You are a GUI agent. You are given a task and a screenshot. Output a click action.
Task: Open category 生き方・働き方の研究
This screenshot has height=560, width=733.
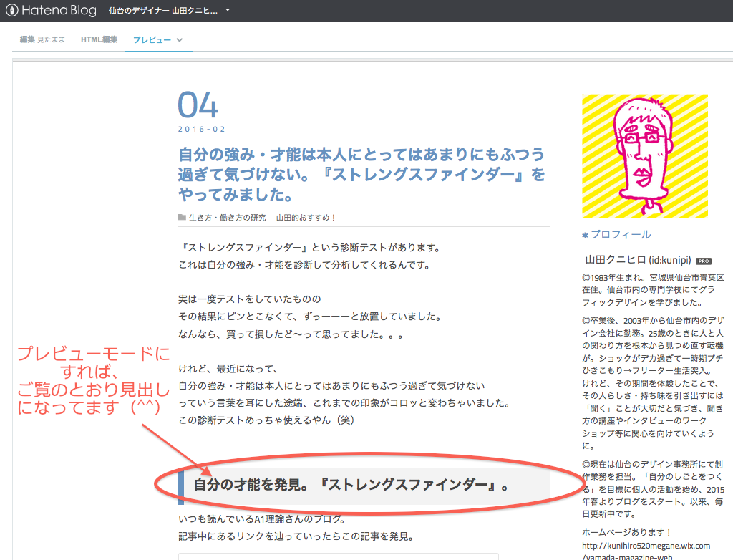[227, 218]
